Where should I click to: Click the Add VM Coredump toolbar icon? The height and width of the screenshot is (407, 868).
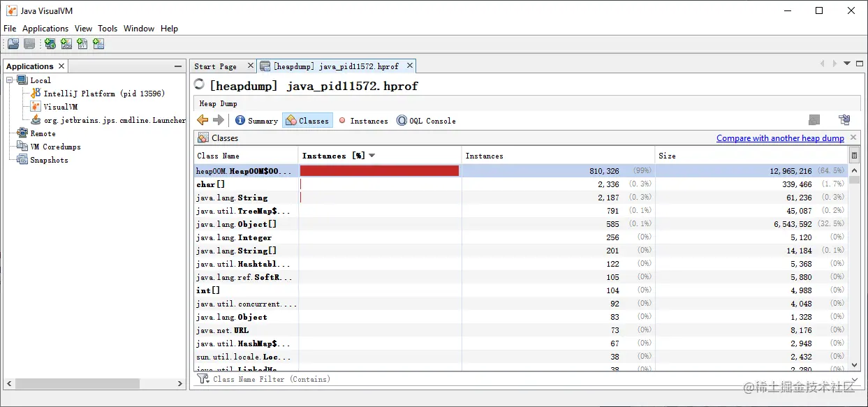[82, 44]
